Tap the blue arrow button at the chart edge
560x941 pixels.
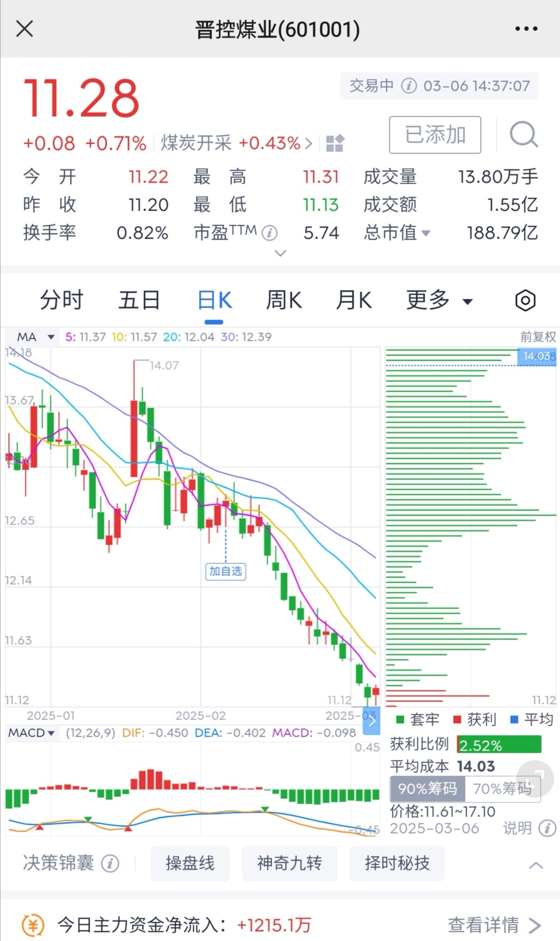pos(371,721)
